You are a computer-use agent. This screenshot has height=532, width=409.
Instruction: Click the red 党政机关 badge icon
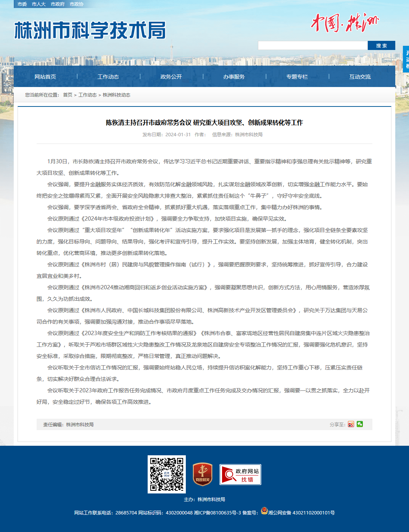pos(203,474)
